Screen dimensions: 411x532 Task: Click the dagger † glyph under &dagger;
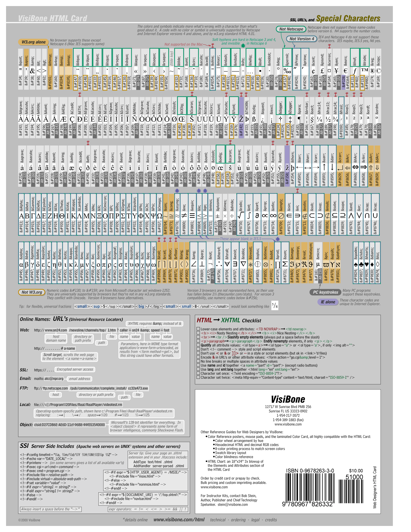[280, 119]
